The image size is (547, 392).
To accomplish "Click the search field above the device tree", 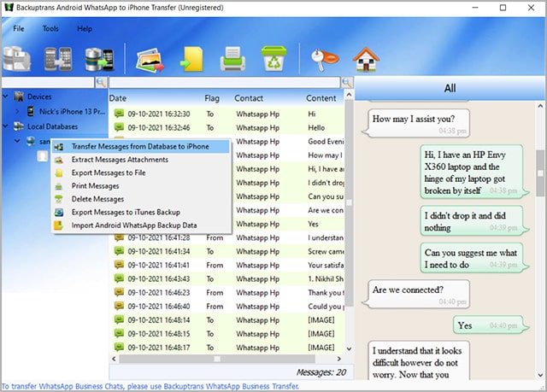I will coord(47,83).
